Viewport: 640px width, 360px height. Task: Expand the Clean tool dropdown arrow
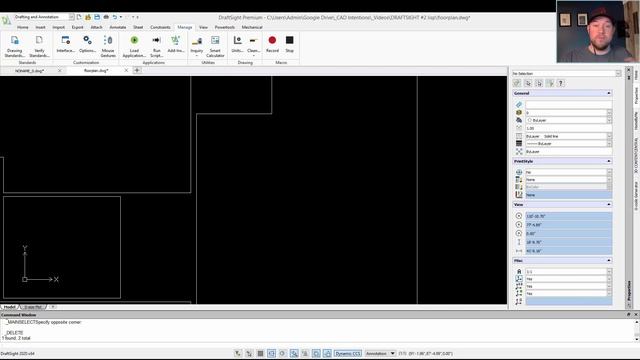tap(253, 56)
